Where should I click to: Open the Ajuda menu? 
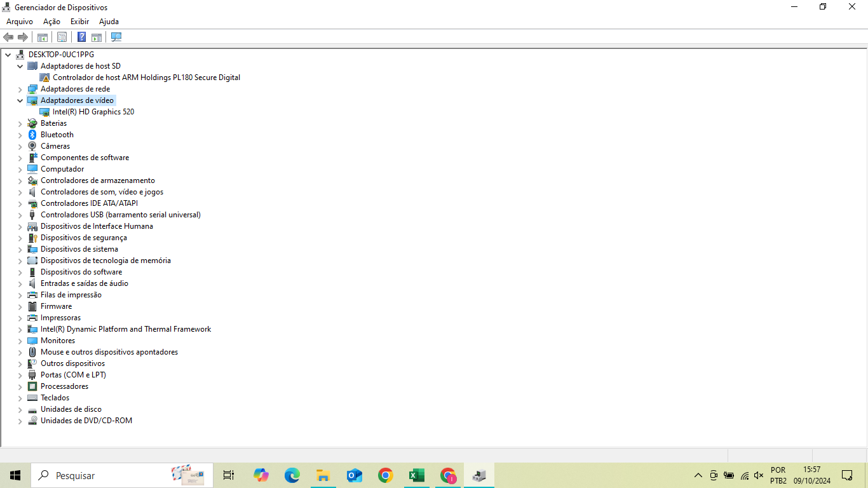click(109, 22)
